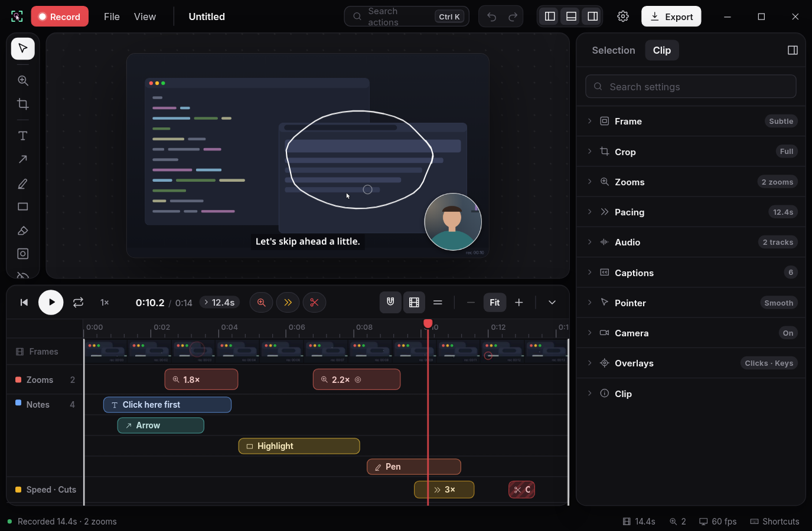Select the Text tool
The image size is (812, 531).
[x=22, y=136]
